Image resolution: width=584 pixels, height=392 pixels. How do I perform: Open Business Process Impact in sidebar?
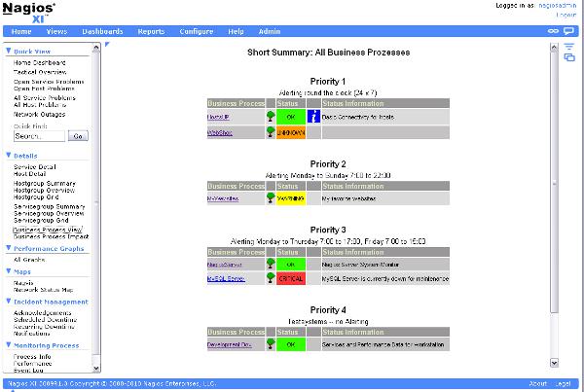coord(51,236)
